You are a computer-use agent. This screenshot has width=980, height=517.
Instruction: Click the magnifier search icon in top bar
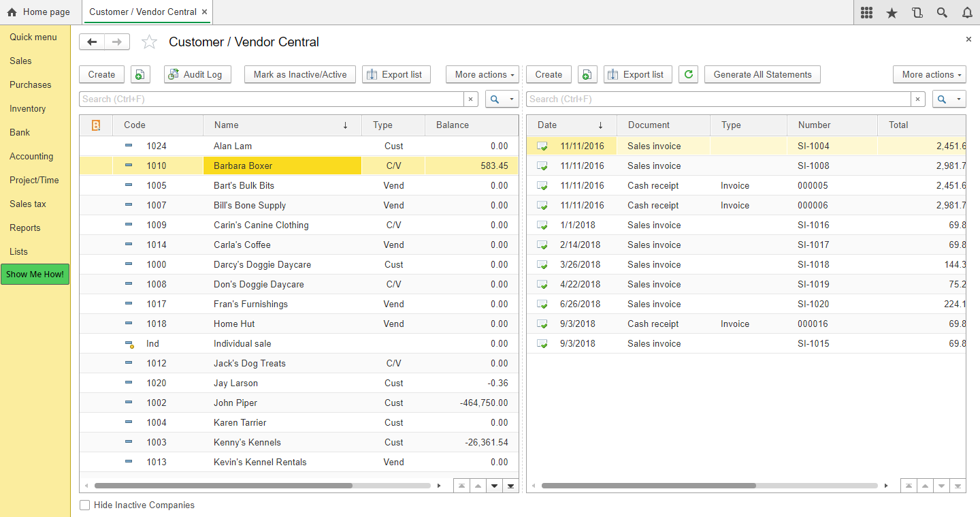tap(942, 12)
